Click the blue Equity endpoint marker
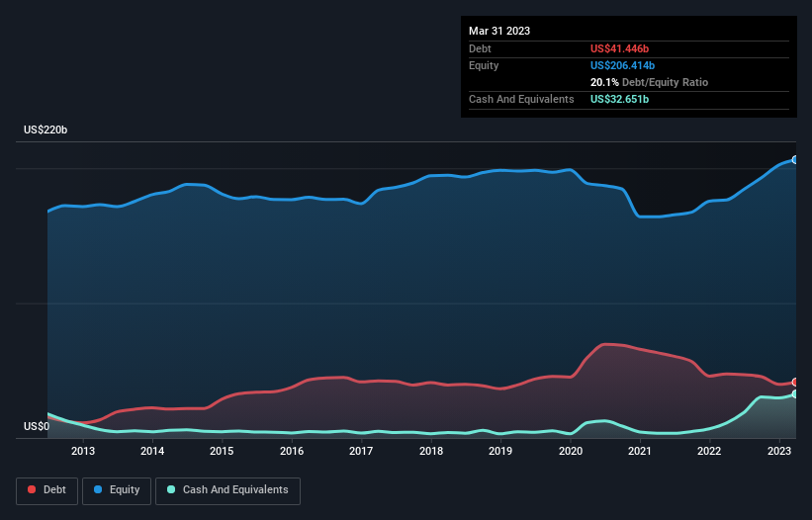The width and height of the screenshot is (812, 520). pos(795,160)
